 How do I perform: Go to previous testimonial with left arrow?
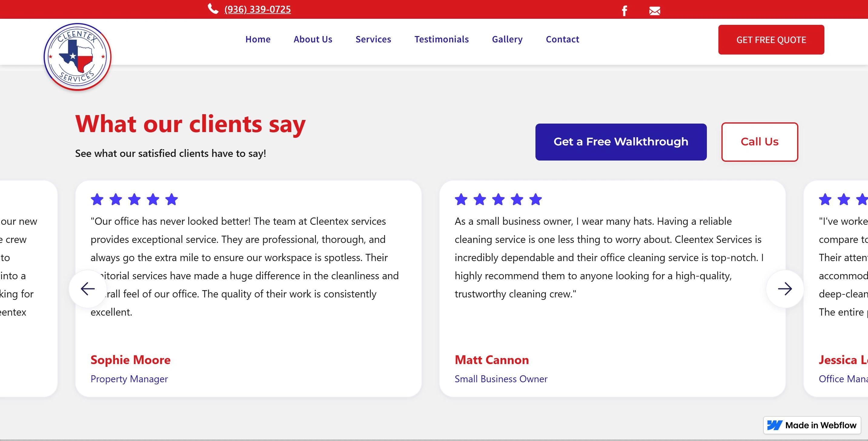(x=88, y=289)
